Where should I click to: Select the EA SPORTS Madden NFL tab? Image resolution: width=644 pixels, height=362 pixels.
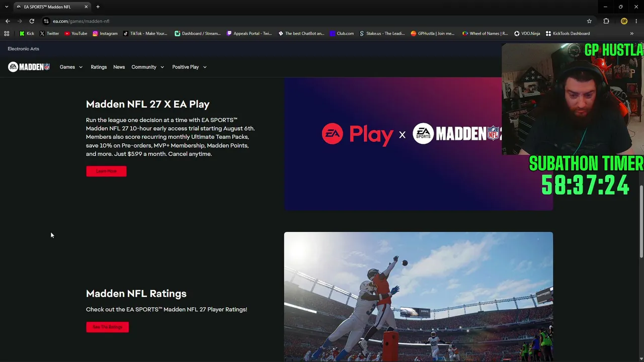(x=52, y=7)
